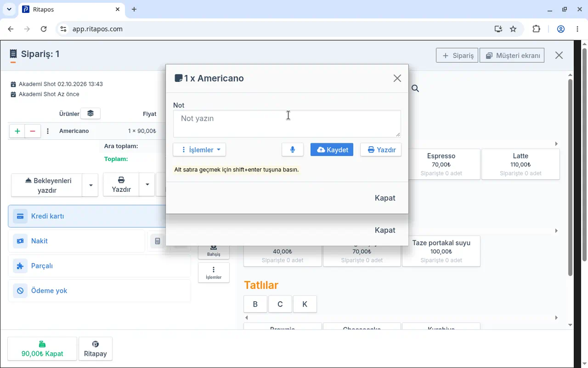Screen dimensions: 588x368
Task: Expand the Bekleyenleri yazdır dropdown arrow
Action: [90, 185]
